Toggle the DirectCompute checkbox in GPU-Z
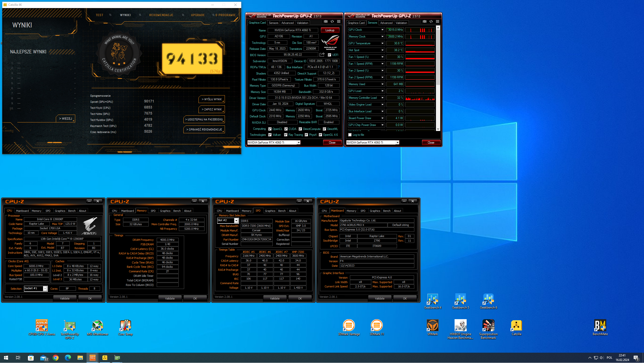Image resolution: width=644 pixels, height=363 pixels. [x=300, y=129]
